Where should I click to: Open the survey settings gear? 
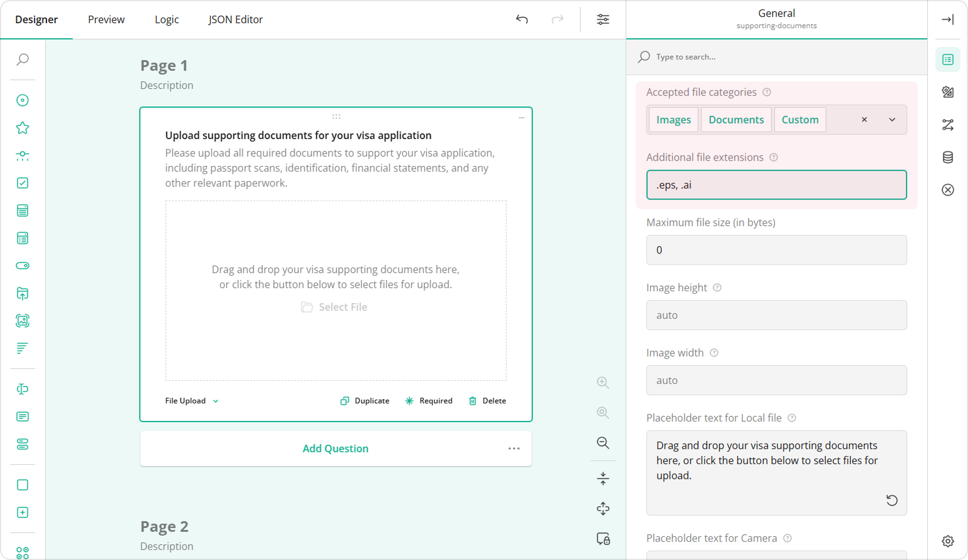tap(947, 540)
